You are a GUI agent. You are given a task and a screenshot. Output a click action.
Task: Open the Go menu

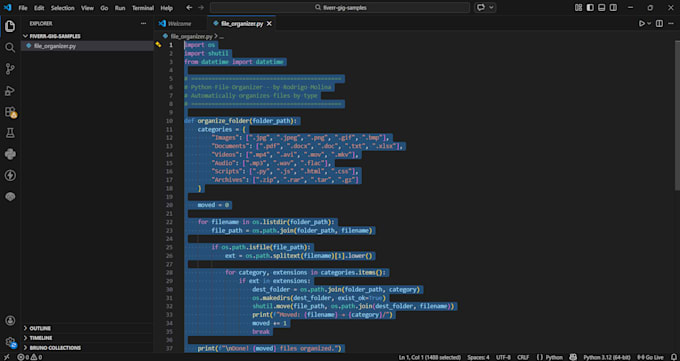(104, 8)
